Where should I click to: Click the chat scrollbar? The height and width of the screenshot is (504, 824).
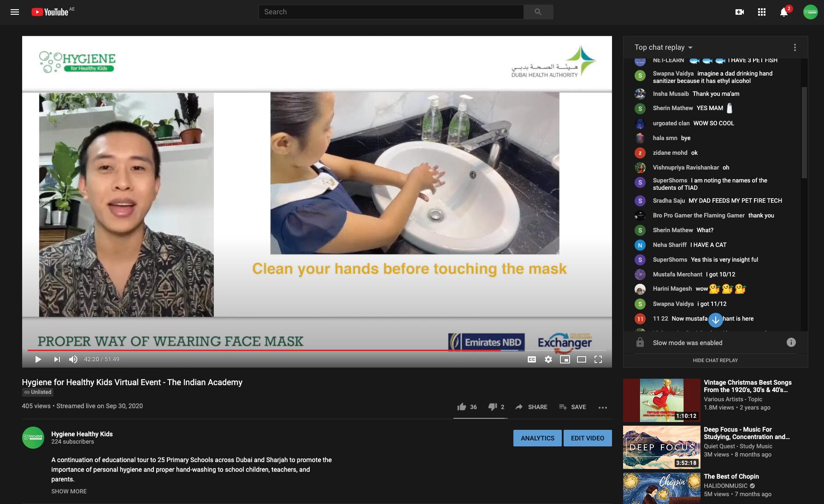coord(804,133)
